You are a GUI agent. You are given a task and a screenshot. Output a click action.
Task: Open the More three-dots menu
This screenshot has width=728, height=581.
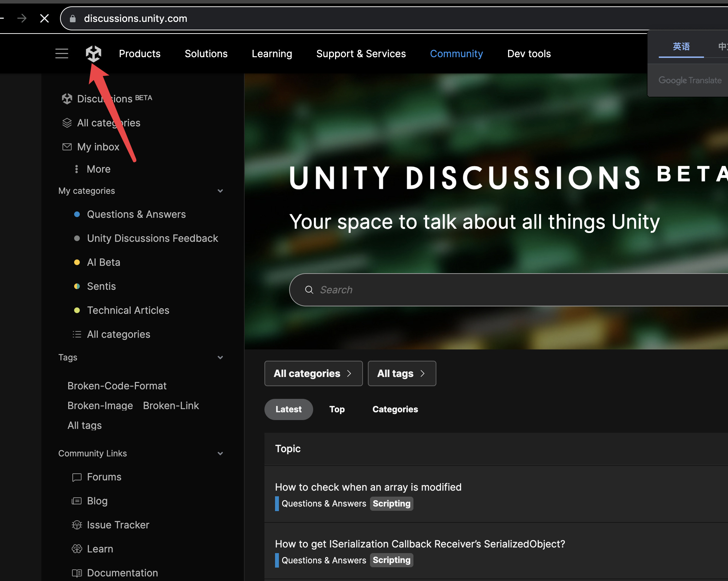point(77,169)
